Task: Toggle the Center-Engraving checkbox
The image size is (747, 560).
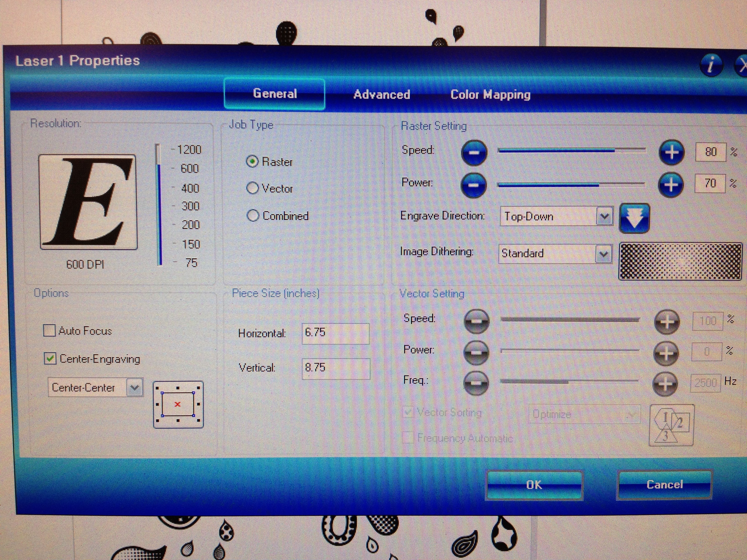Action: point(50,358)
